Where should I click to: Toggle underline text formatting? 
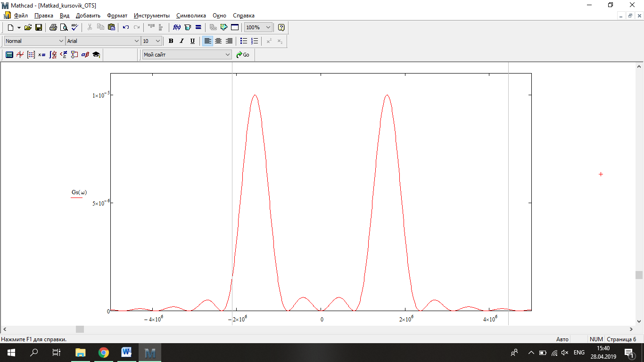pos(192,41)
